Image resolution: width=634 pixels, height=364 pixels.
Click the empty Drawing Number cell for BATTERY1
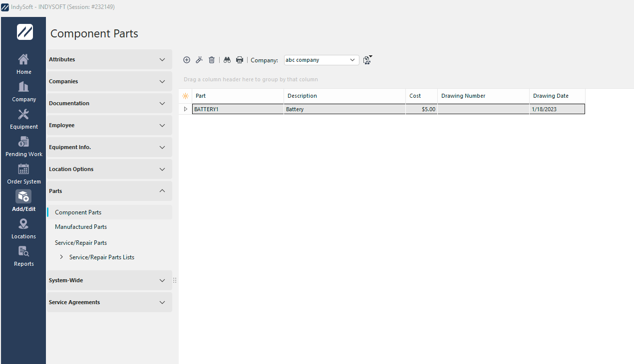[483, 109]
